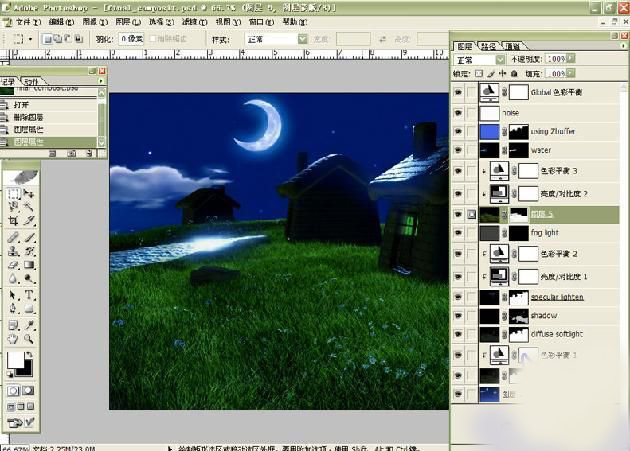Select the Eyedropper tool
This screenshot has width=630, height=451.
pos(29,325)
